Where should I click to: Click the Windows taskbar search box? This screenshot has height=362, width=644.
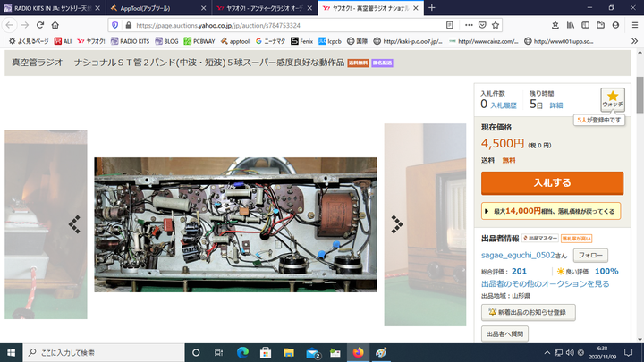point(98,353)
